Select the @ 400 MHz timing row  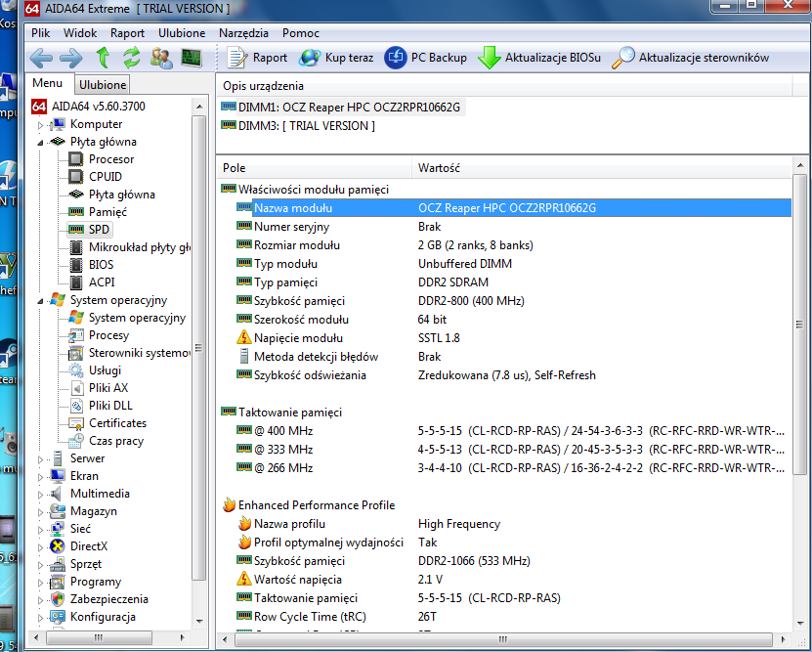pos(513,430)
